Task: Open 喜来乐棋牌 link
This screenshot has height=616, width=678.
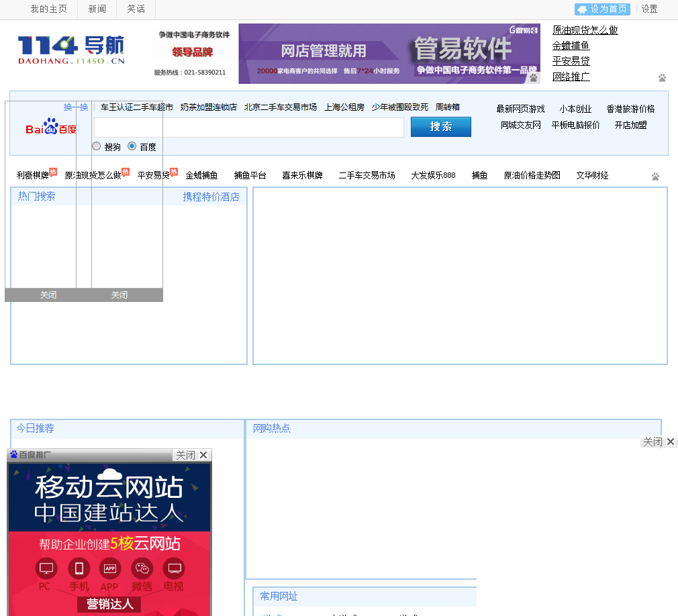Action: (302, 176)
